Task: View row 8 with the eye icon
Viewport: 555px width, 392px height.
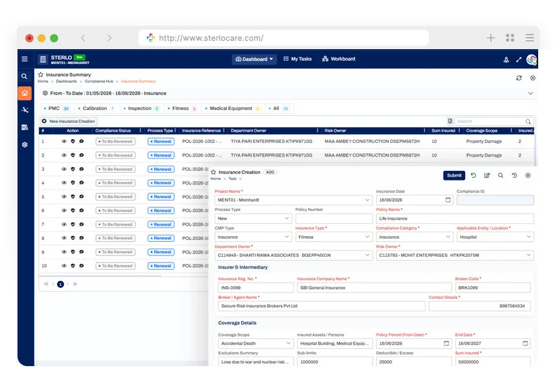Action: click(x=64, y=238)
